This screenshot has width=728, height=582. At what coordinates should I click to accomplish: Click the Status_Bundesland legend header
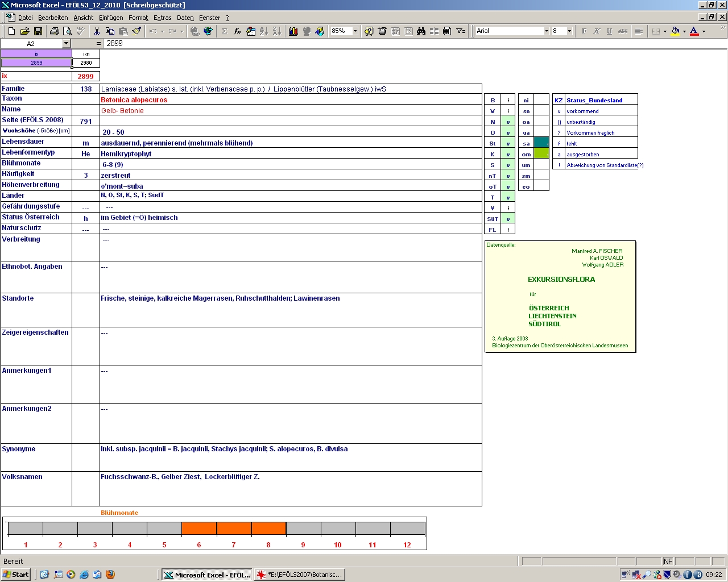pos(594,100)
